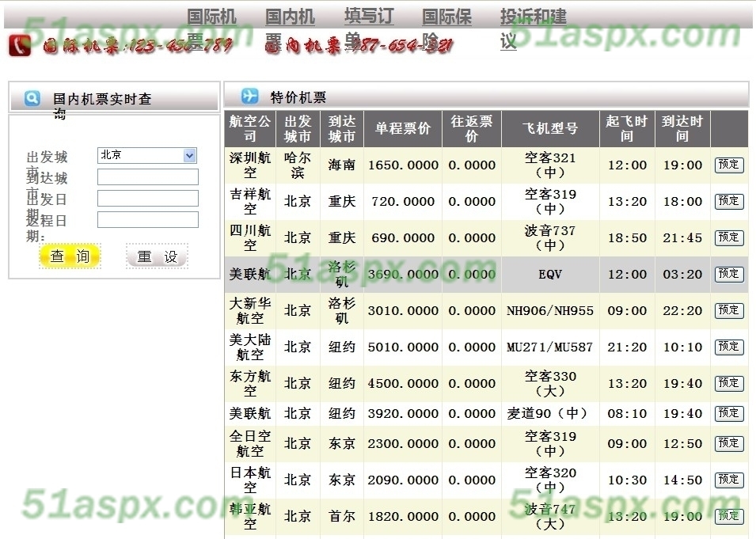Screen dimensions: 756x539
Task: Select the 韩亚航空 airline cell
Action: (249, 516)
